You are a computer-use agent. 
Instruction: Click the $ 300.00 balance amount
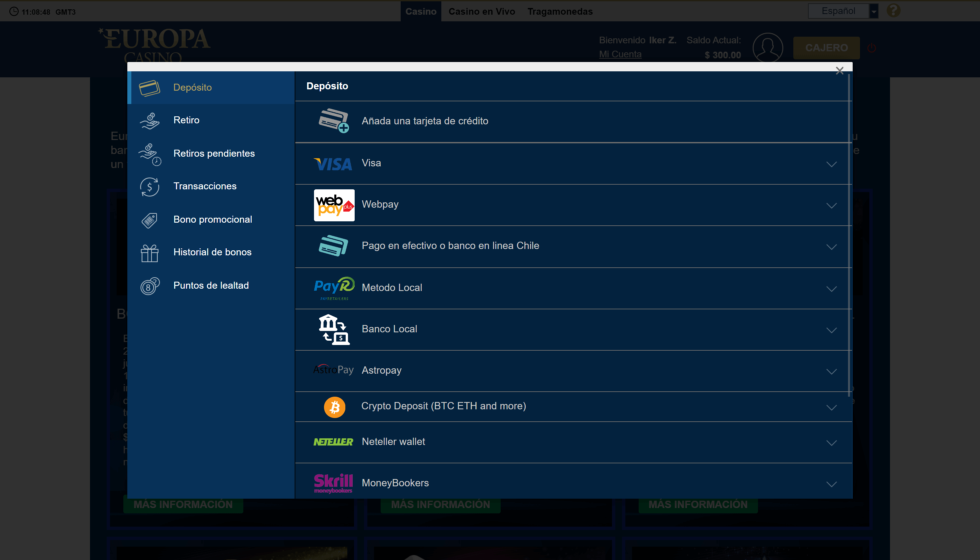click(x=723, y=55)
